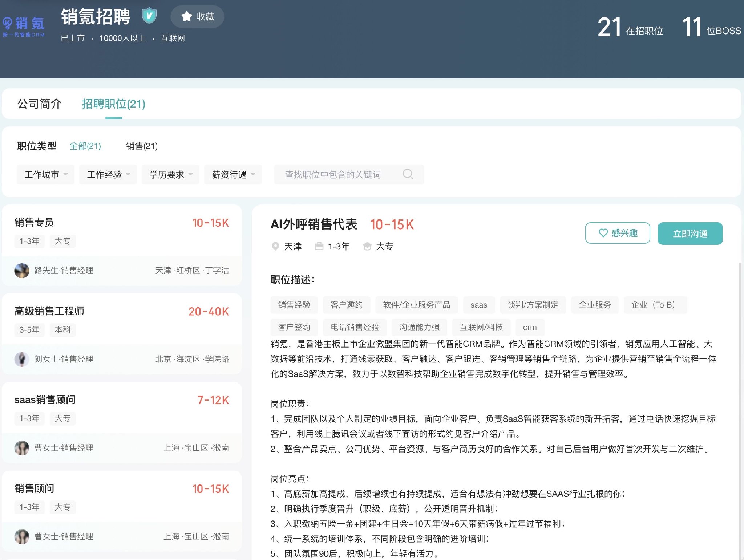Open the 工作经验 dropdown

click(108, 175)
